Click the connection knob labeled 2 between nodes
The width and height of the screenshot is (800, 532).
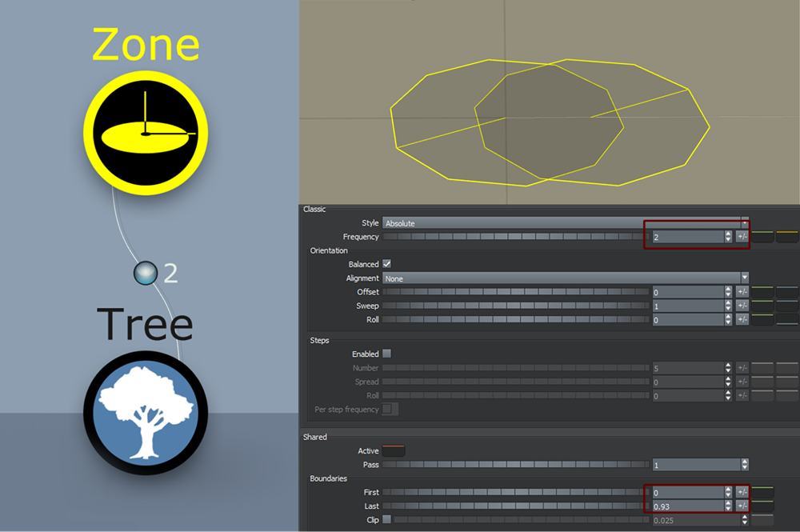point(146,273)
